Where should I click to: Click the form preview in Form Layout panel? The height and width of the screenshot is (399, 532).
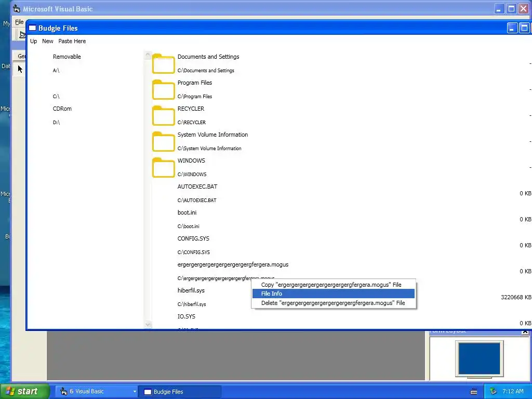(x=479, y=358)
